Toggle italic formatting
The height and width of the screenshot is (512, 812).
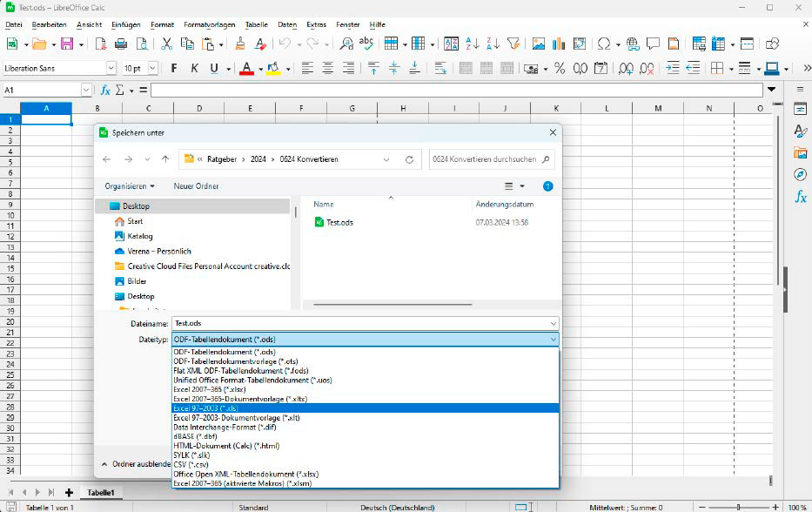coord(194,68)
